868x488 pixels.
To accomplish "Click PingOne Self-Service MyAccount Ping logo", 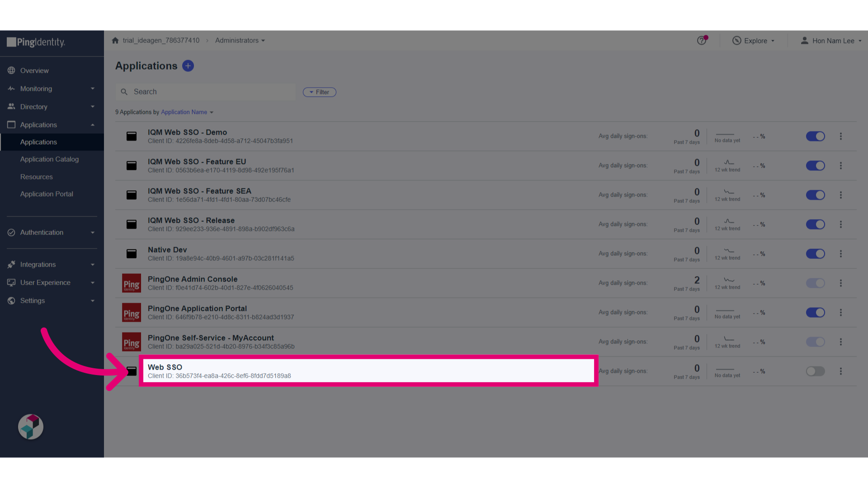I will pos(132,342).
